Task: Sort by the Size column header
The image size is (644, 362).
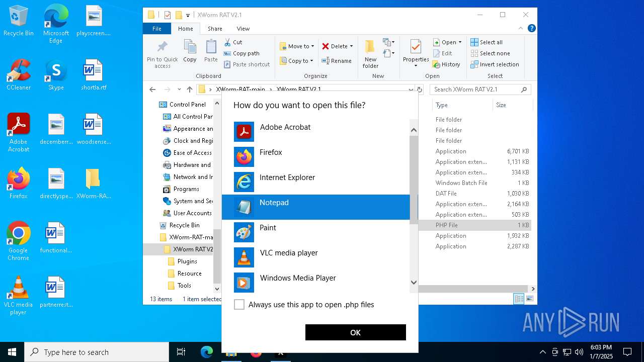Action: (x=512, y=105)
